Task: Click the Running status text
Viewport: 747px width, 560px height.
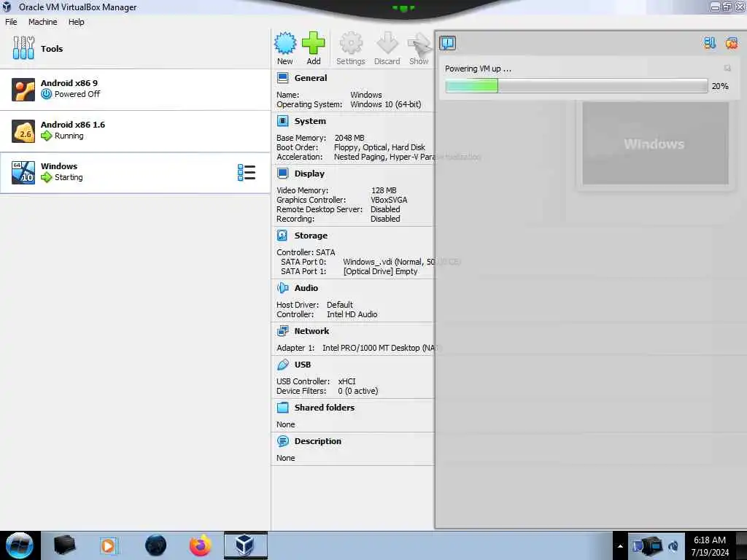Action: pyautogui.click(x=69, y=136)
